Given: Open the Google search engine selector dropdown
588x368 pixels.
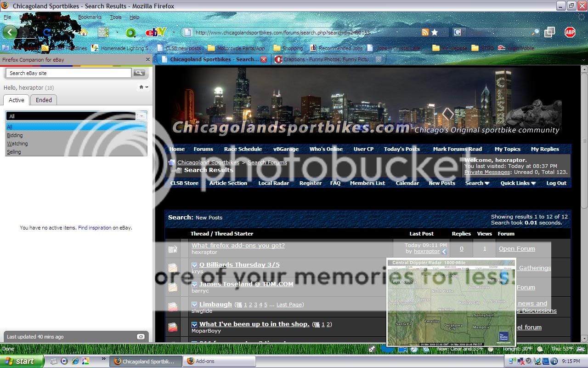Looking at the screenshot, I should (x=459, y=32).
